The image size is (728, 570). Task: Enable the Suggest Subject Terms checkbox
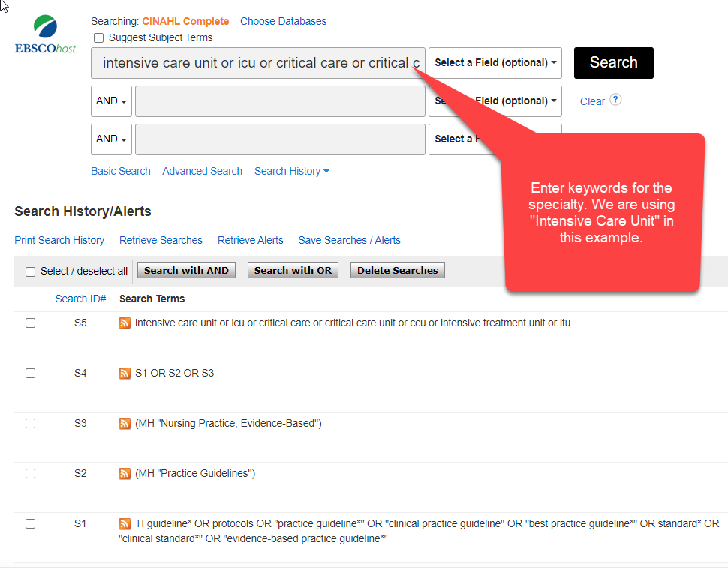tap(98, 38)
